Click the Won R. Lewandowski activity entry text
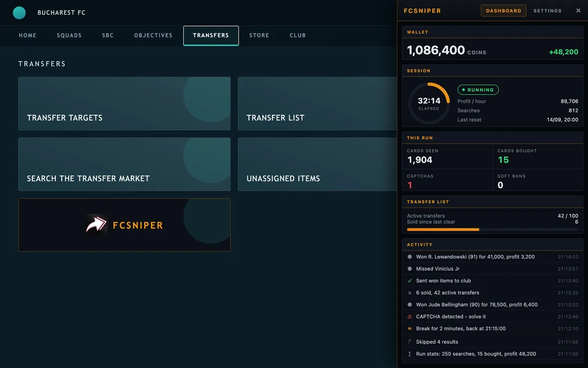This screenshot has width=588, height=368. pos(475,257)
